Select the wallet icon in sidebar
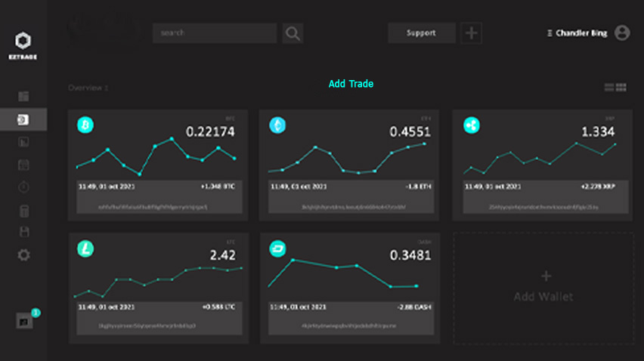Screen dimensions: 644x361 [x=24, y=119]
